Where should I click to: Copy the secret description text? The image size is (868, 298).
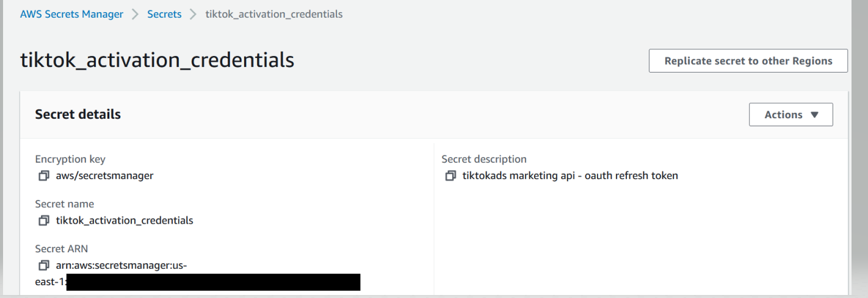(x=450, y=176)
